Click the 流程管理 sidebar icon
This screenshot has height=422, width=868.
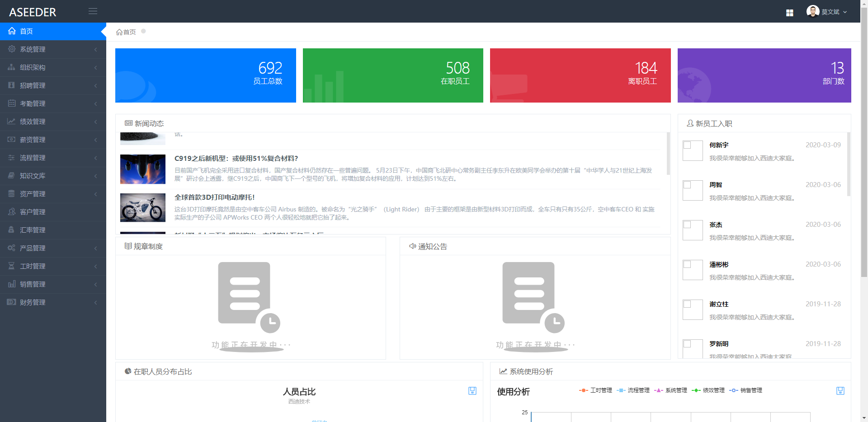[12, 157]
